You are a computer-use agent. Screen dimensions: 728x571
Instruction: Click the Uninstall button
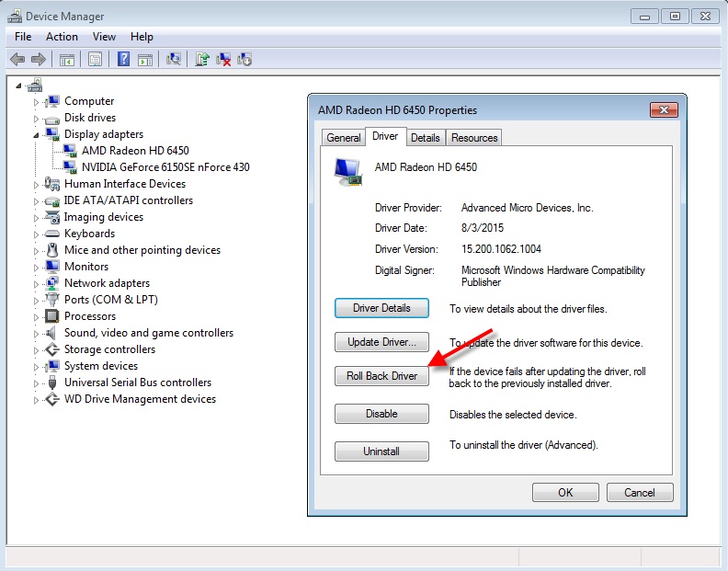[381, 451]
